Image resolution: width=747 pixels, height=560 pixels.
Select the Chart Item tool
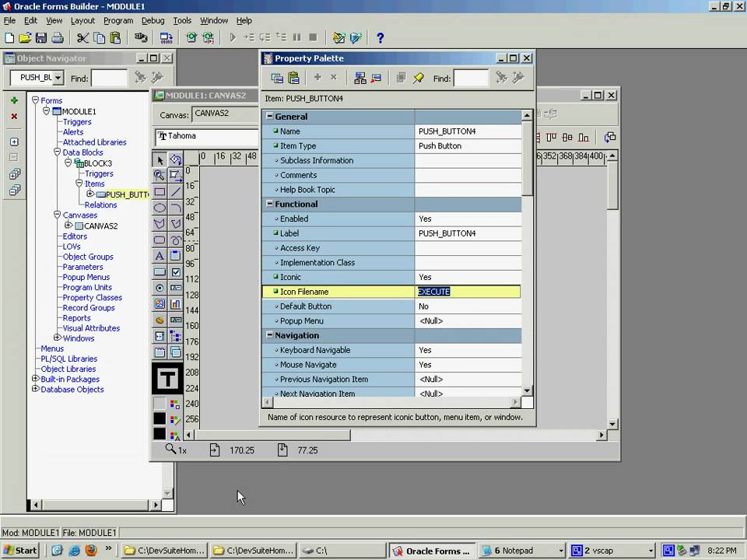176,304
